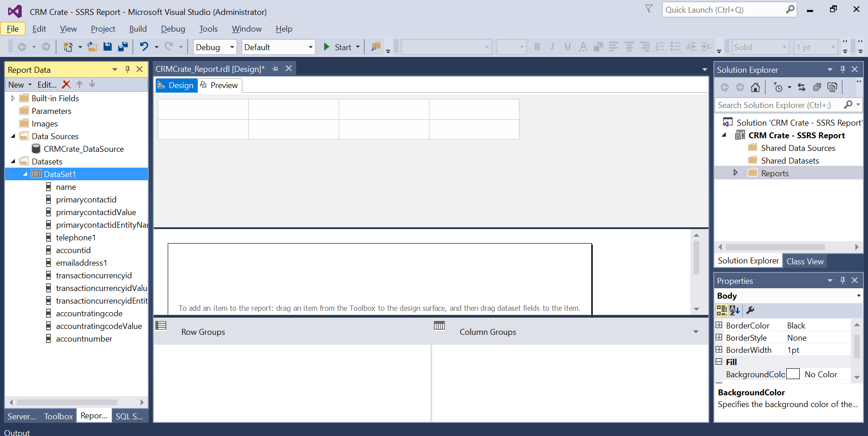Open the Build menu
Image resolution: width=868 pixels, height=436 pixels.
click(138, 28)
